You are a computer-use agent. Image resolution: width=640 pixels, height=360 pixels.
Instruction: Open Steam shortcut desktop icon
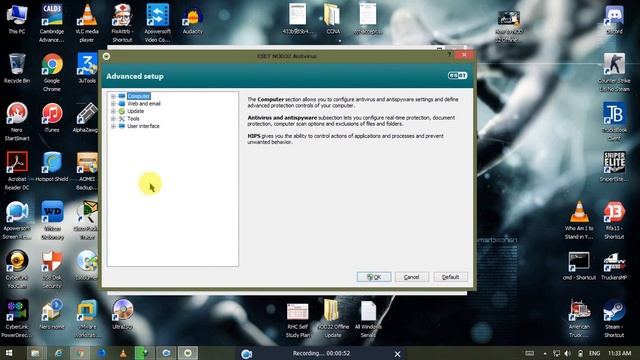[614, 319]
